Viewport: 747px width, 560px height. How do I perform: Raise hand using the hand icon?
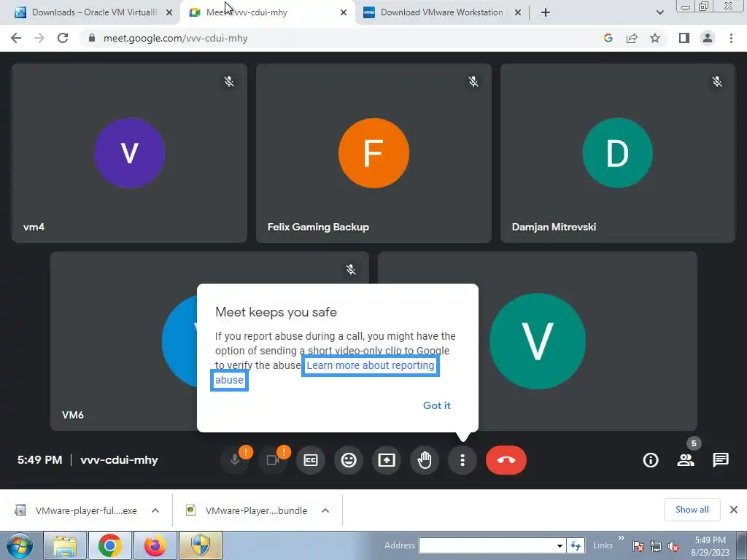(425, 460)
